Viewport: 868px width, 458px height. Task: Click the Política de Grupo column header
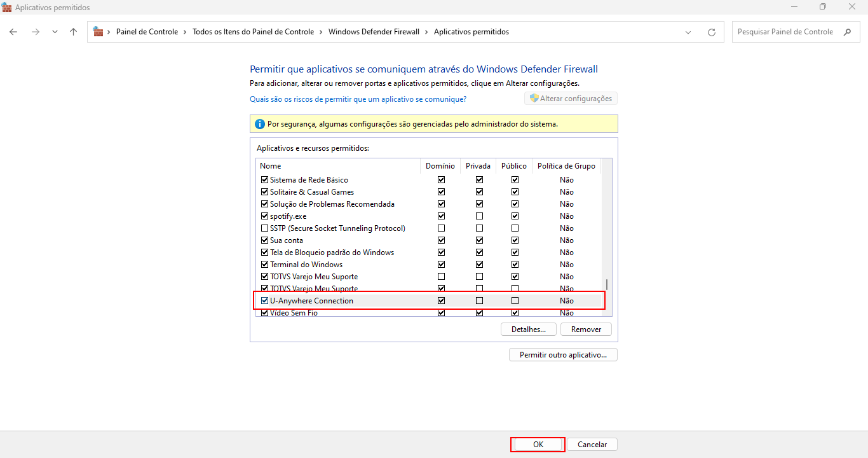tap(566, 166)
